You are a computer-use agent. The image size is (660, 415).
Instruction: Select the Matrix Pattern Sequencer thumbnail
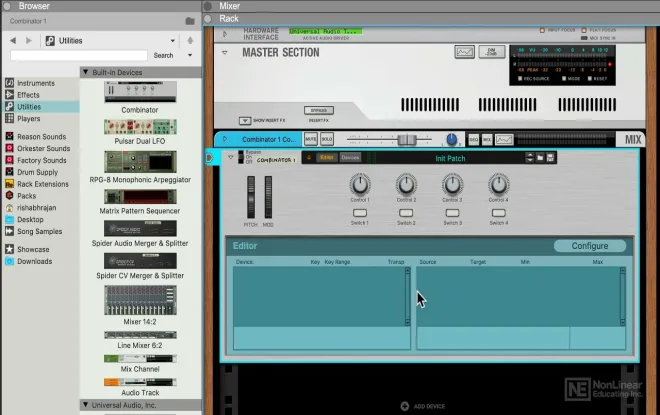click(140, 197)
